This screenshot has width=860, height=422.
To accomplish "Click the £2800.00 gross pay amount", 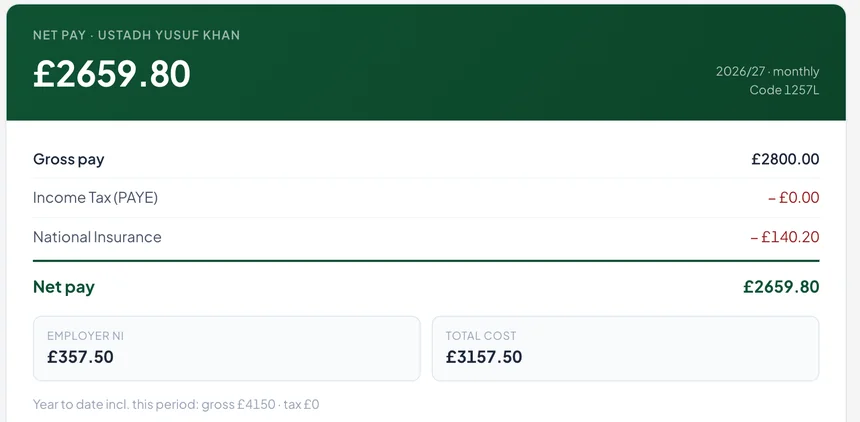I will click(x=785, y=159).
